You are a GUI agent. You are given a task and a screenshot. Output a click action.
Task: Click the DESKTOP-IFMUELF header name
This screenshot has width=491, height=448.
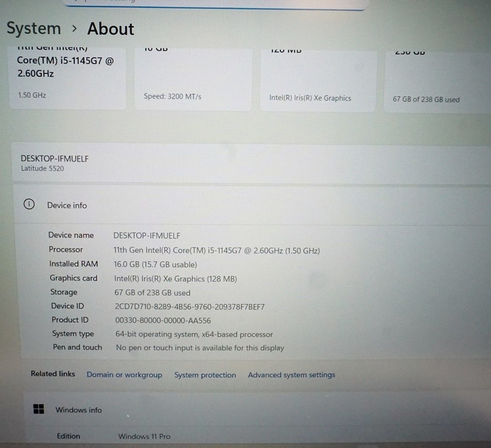(x=55, y=159)
